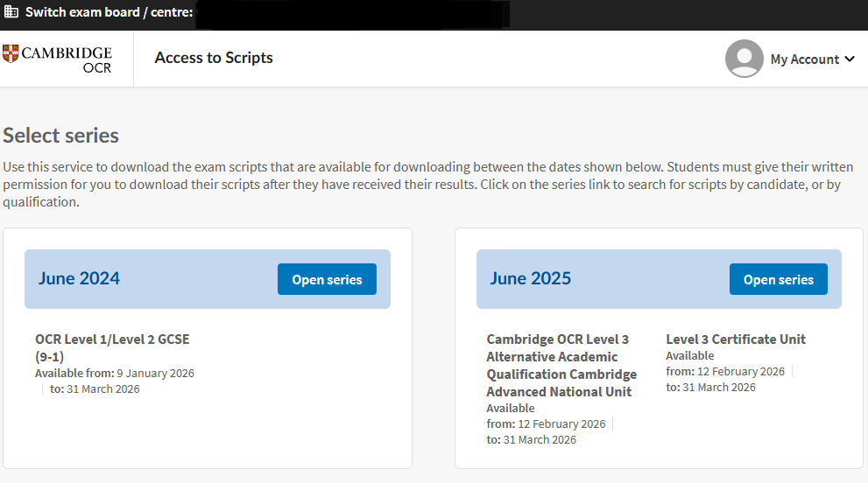Click the CAMBRIDGE OCR wordmark text
Viewport: 868px width, 483px height.
tap(67, 59)
